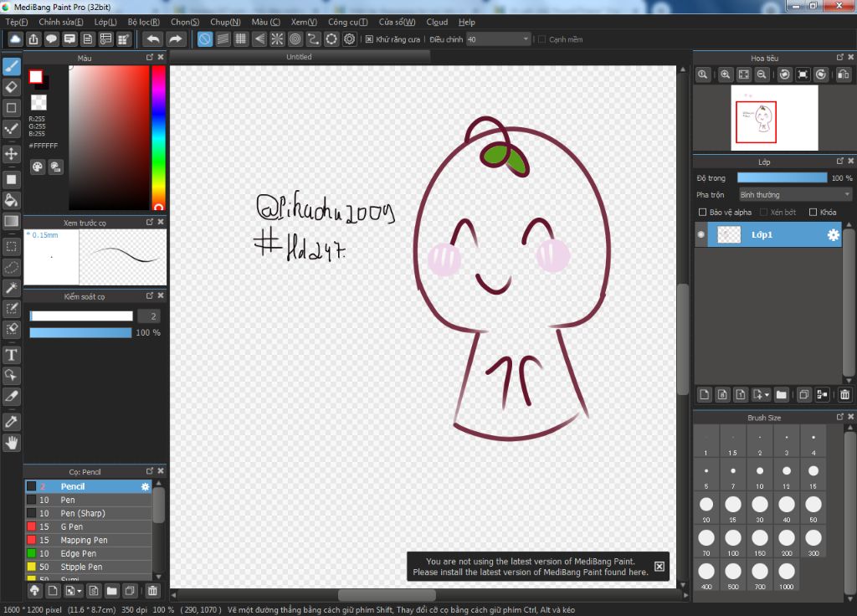Select the Eraser tool
This screenshot has width=857, height=616.
[x=12, y=87]
